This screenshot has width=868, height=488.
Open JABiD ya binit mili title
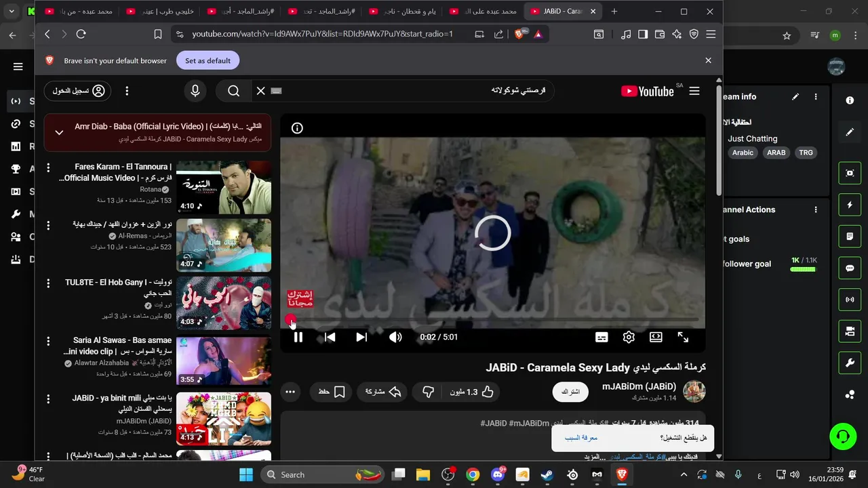(122, 403)
